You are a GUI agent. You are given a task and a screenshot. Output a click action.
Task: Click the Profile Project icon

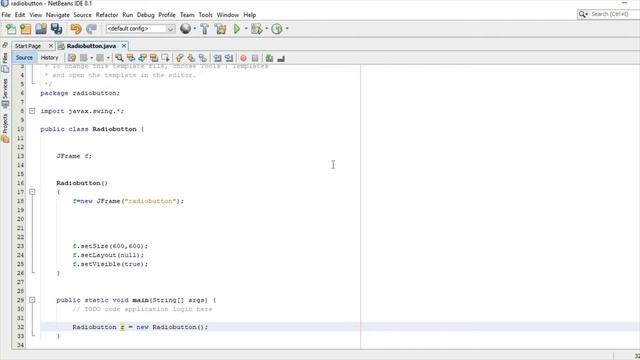point(277,29)
